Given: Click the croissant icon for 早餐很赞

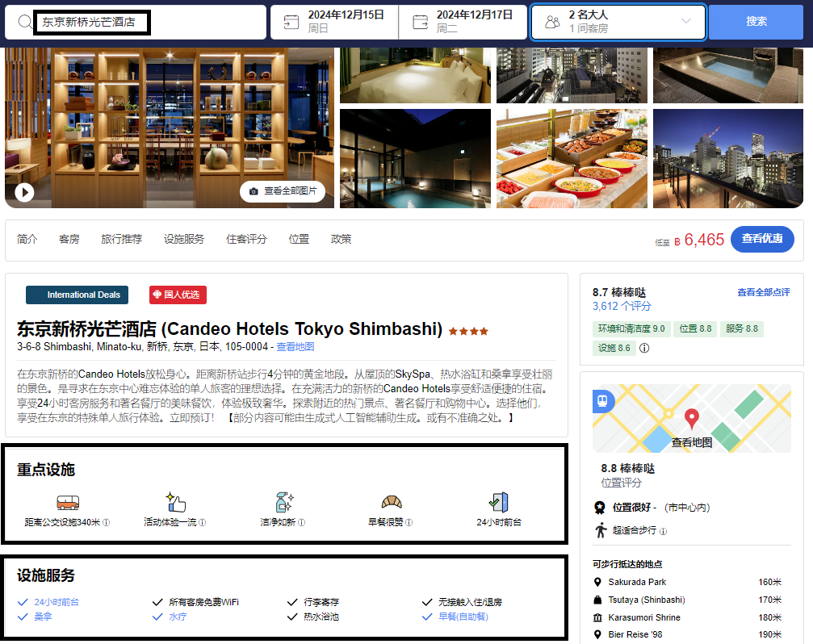Looking at the screenshot, I should click(392, 501).
